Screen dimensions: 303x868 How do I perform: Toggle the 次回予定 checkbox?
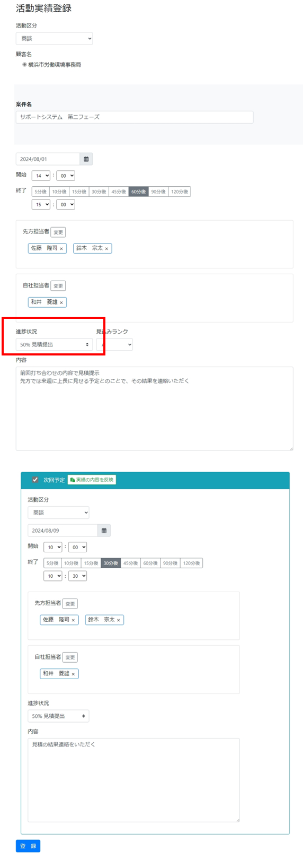pyautogui.click(x=35, y=480)
